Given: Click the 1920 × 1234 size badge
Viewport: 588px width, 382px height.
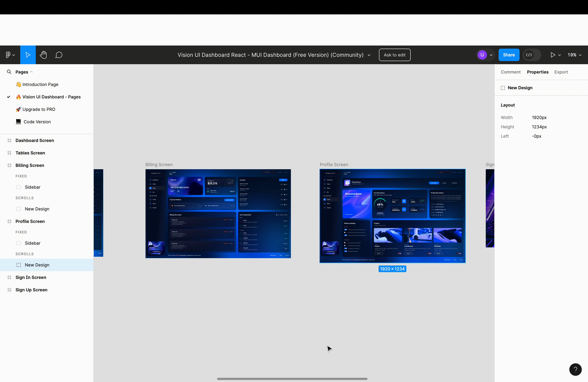Looking at the screenshot, I should coord(392,269).
